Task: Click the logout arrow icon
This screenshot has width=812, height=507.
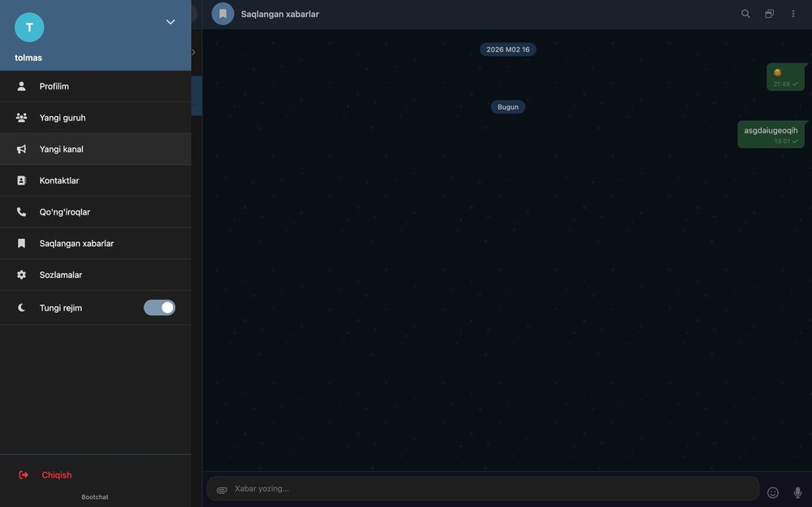Action: (x=24, y=474)
